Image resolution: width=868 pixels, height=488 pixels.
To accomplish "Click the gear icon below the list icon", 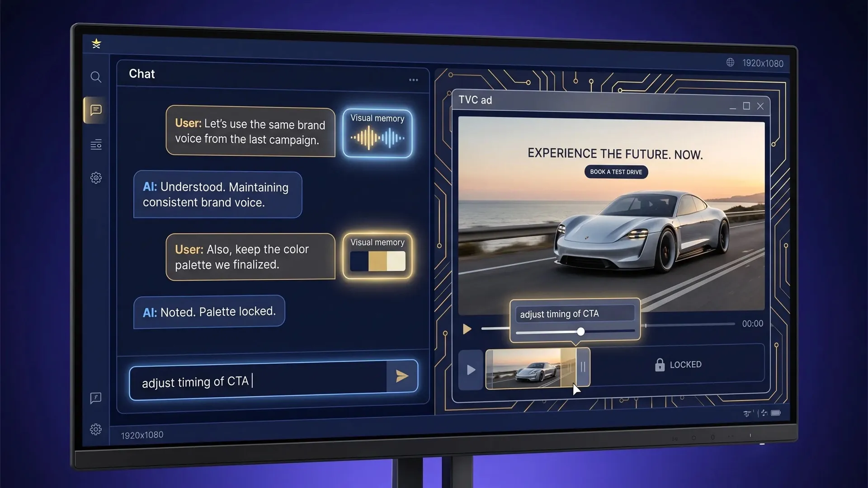I will (x=96, y=178).
